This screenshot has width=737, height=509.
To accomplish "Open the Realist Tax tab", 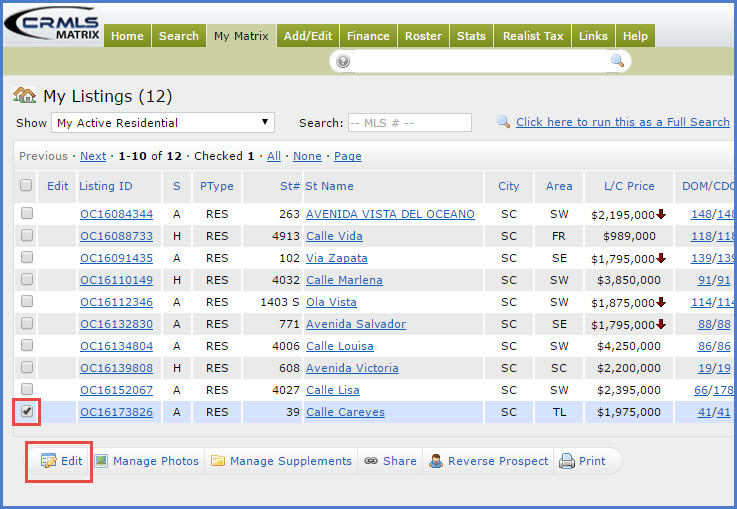I will pyautogui.click(x=533, y=36).
